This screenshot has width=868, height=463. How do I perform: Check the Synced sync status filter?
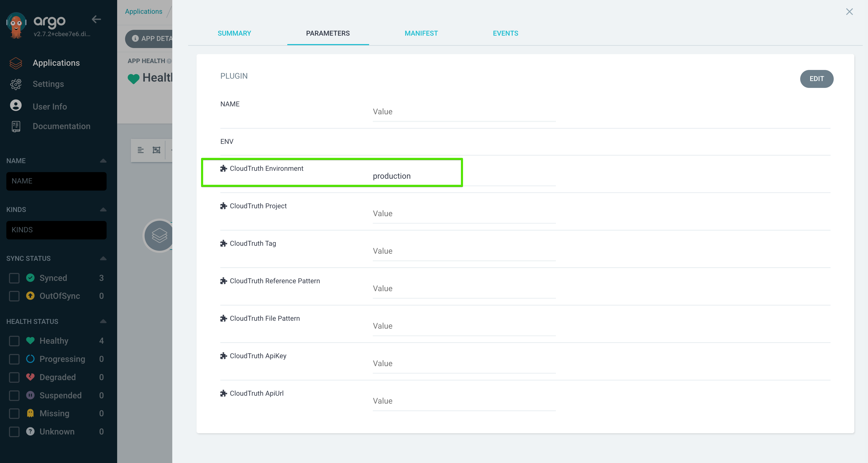14,278
